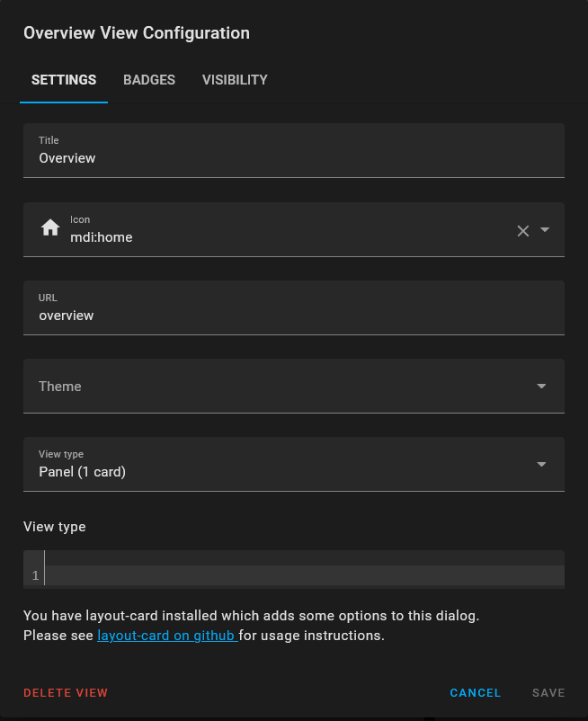
Task: Select the Theme field label
Action: pos(60,387)
